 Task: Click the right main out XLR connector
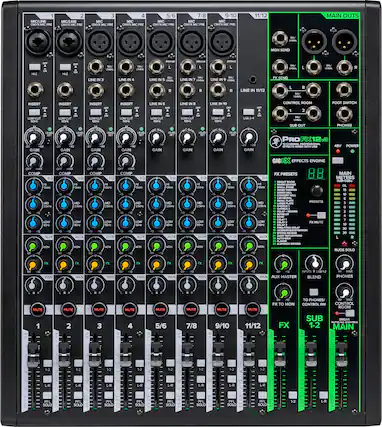[344, 42]
